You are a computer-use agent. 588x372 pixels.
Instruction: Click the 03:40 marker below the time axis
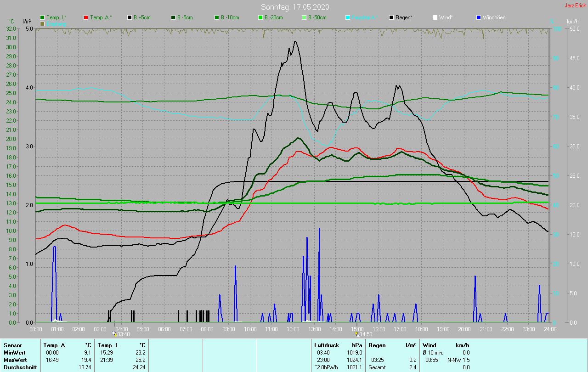click(x=121, y=334)
